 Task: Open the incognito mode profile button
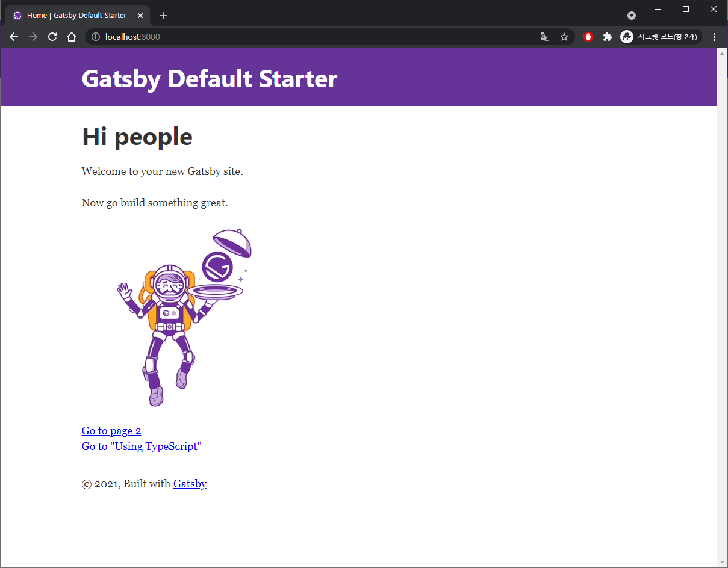pyautogui.click(x=661, y=37)
